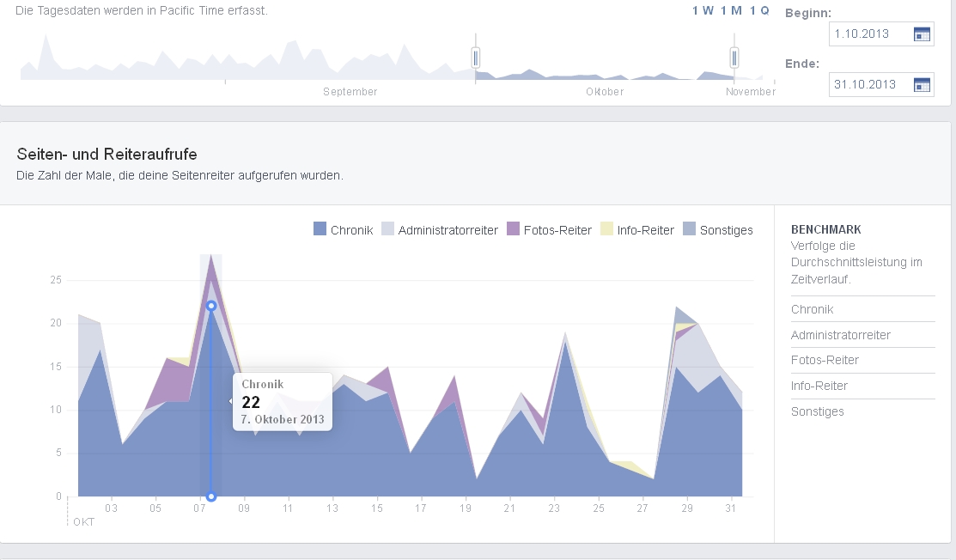Screen dimensions: 956x560
Task: Toggle Chronik series in chart legend
Action: [344, 230]
